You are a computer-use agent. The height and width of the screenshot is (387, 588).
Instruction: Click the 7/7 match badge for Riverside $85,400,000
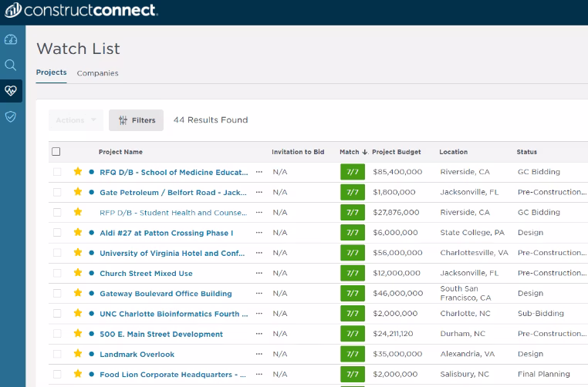[353, 172]
